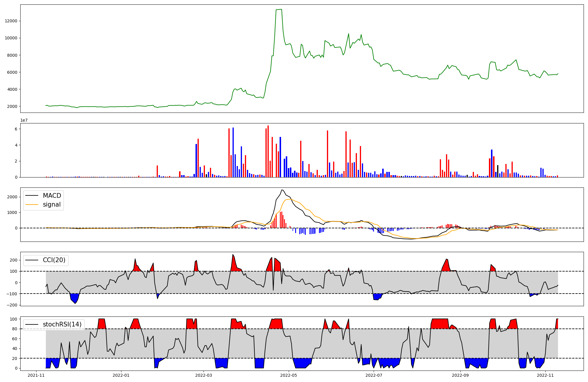The image size is (588, 382).
Task: Click the 2022-07 date tick label
Action: click(374, 375)
